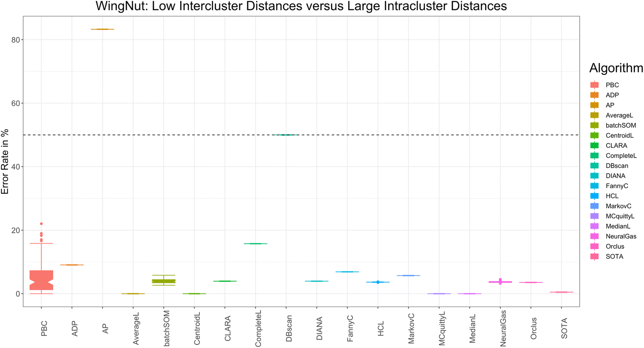Click the AP legend color swatch
Image resolution: width=644 pixels, height=348 pixels.
tap(595, 105)
